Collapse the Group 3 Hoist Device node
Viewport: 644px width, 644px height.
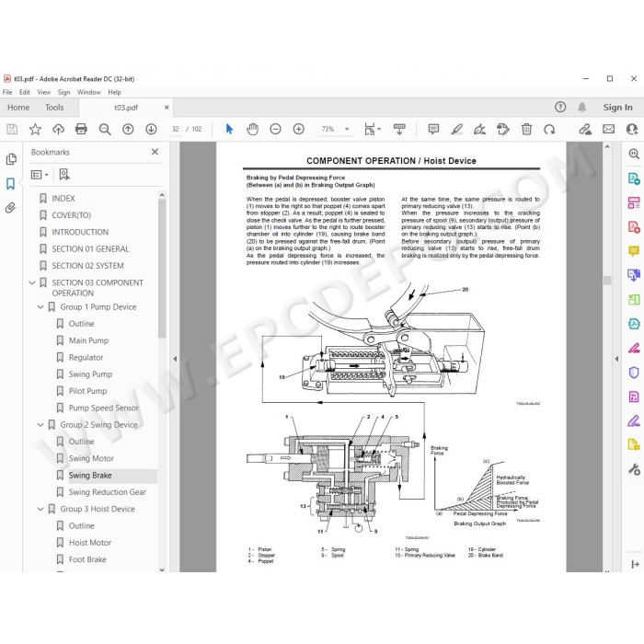tap(40, 509)
